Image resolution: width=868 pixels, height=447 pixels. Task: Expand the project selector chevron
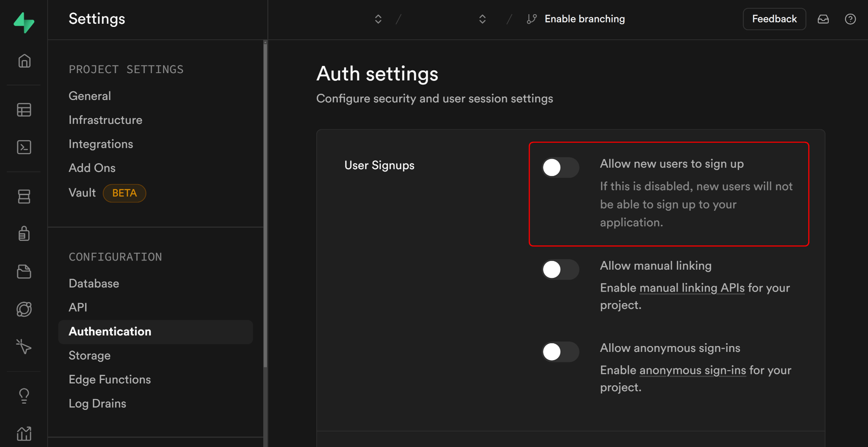[482, 19]
